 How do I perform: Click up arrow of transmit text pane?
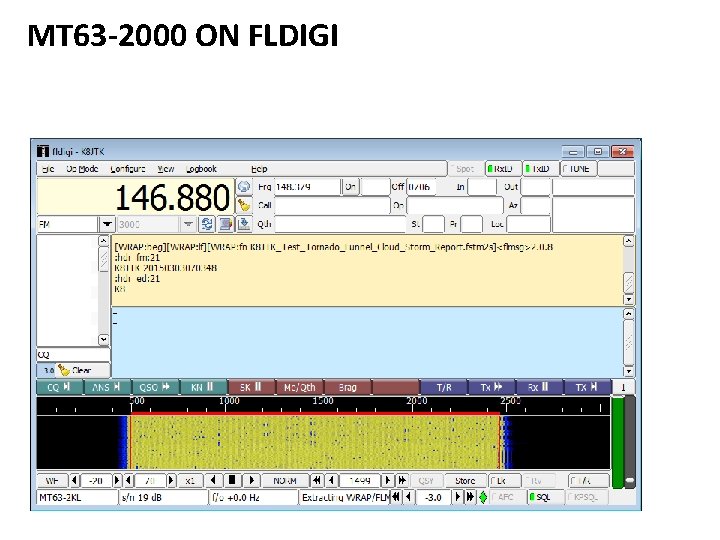pyautogui.click(x=629, y=314)
